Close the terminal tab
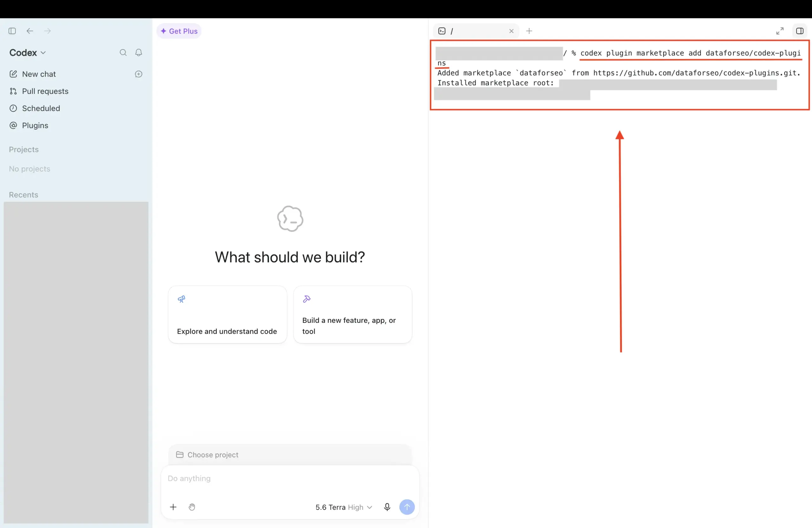The height and width of the screenshot is (528, 812). [511, 31]
